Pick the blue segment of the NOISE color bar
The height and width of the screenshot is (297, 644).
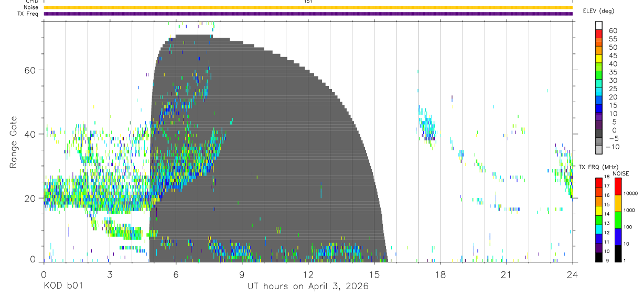click(x=618, y=237)
